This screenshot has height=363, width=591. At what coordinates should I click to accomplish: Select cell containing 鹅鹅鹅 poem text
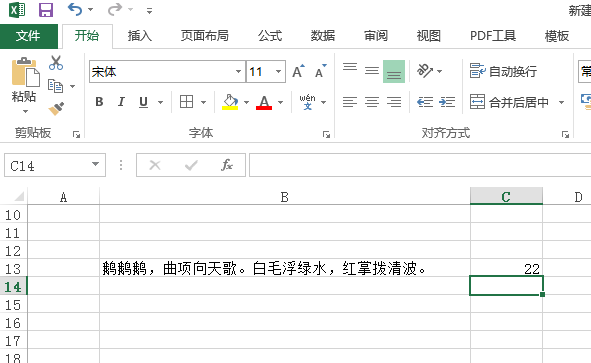tap(285, 268)
